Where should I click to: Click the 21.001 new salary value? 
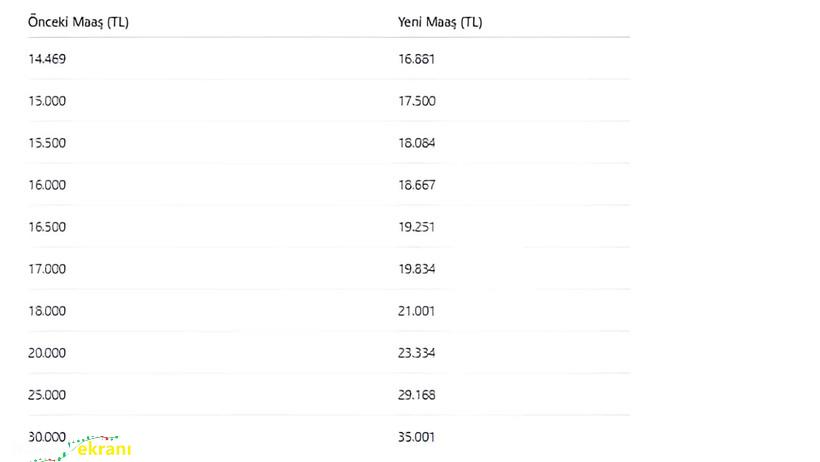coord(416,311)
